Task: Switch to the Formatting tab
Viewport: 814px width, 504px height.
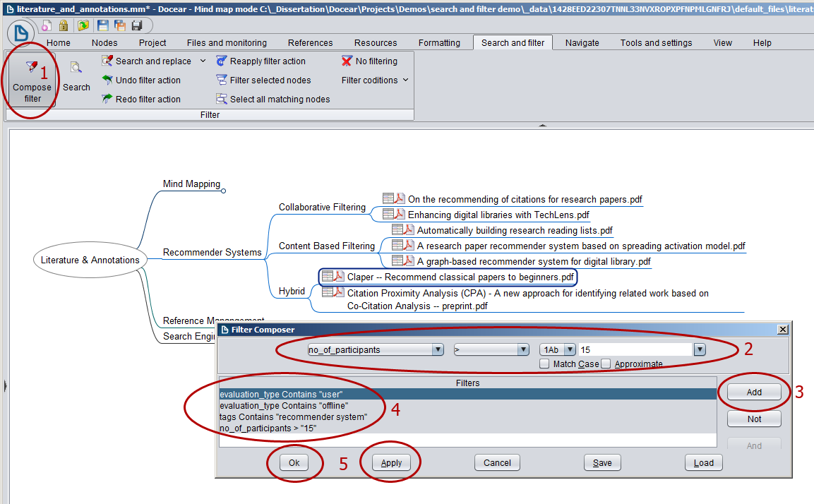Action: [x=439, y=42]
